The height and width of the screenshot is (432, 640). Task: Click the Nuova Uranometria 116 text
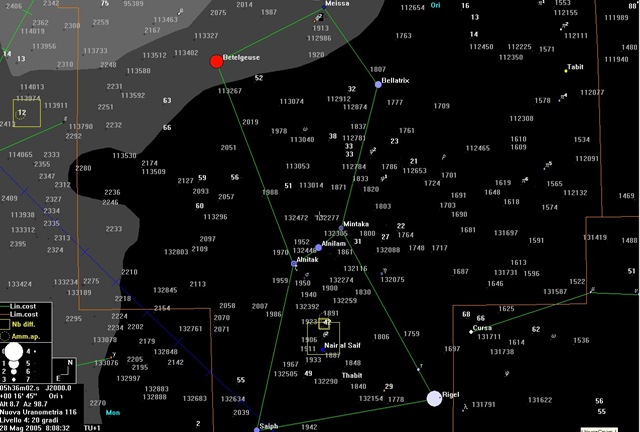coord(38,412)
